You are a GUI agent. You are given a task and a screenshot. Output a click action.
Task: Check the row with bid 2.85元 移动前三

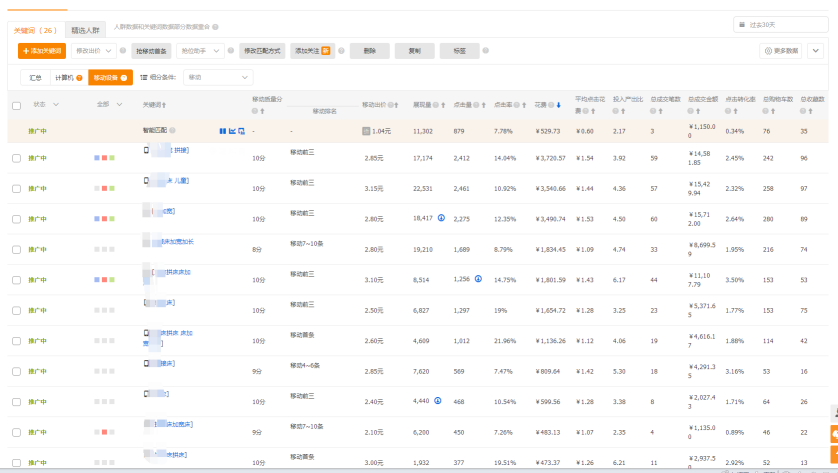[16, 158]
